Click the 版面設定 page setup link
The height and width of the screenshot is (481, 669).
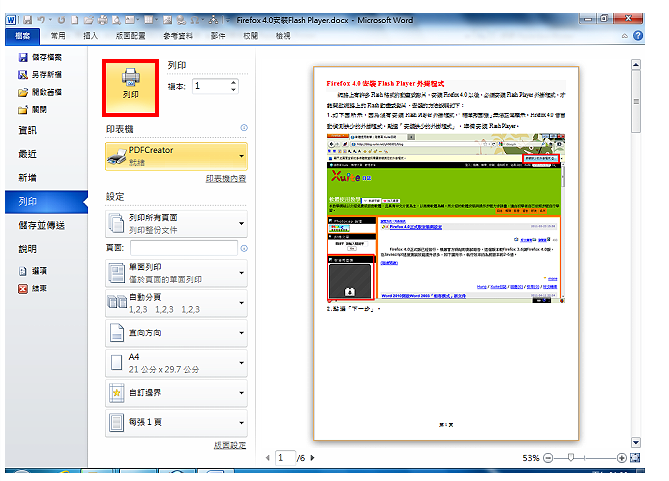230,445
